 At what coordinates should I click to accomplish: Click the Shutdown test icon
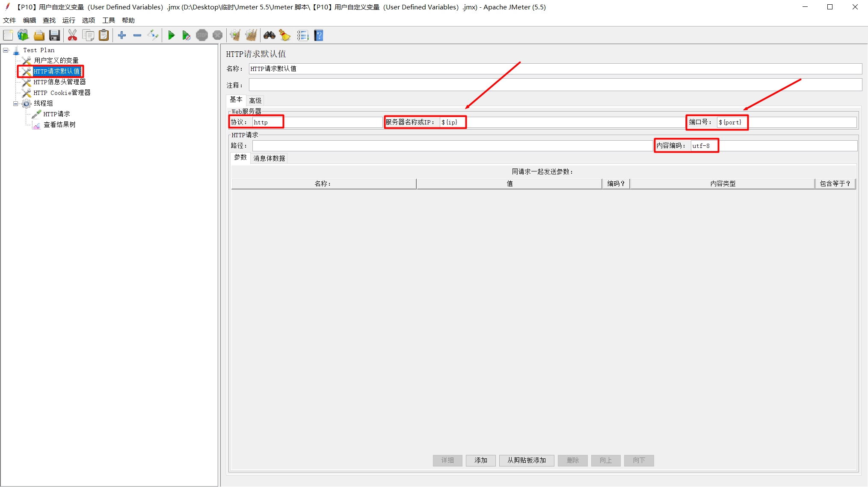click(217, 35)
